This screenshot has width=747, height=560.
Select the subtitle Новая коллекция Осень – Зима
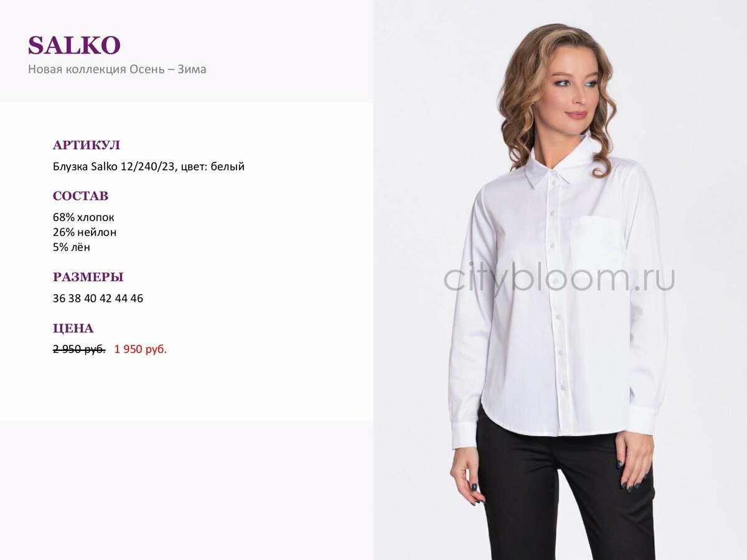tap(117, 69)
